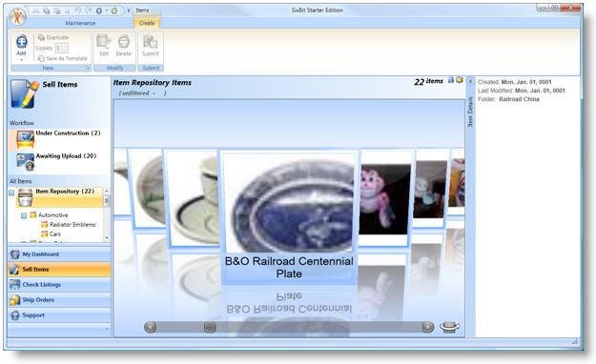Select the Awaiting Upload (20) workflow
596x364 pixels.
[59, 163]
